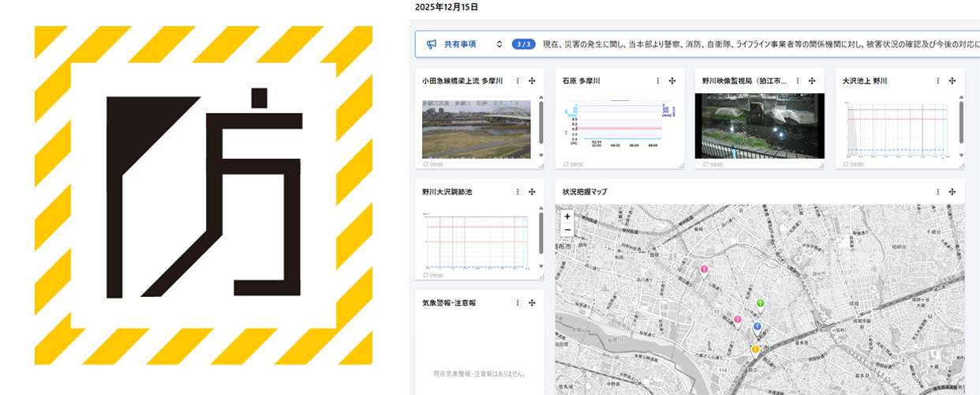
Task: Open the three-dot menu on 石原 多摩川 card
Action: (657, 81)
